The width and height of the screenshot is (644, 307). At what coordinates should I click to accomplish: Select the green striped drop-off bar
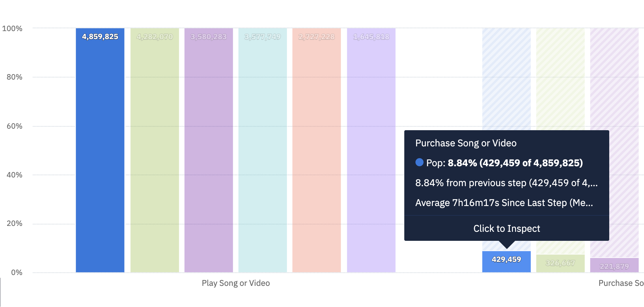(x=560, y=78)
